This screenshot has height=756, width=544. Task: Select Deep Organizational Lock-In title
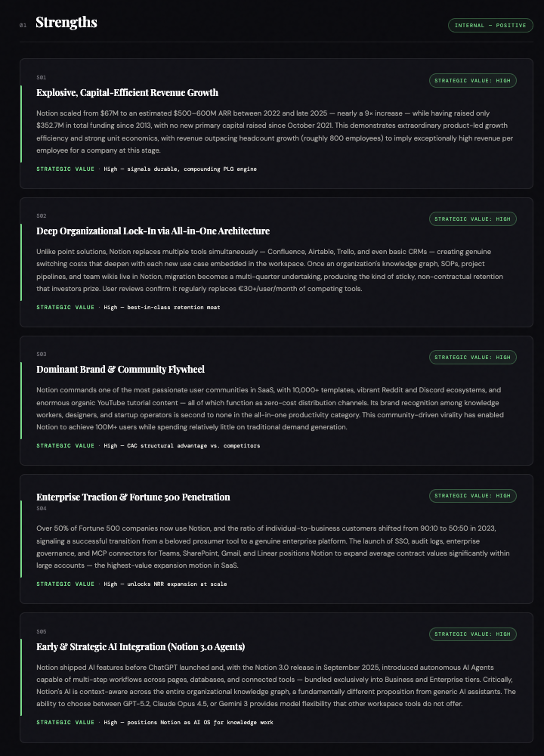(153, 231)
